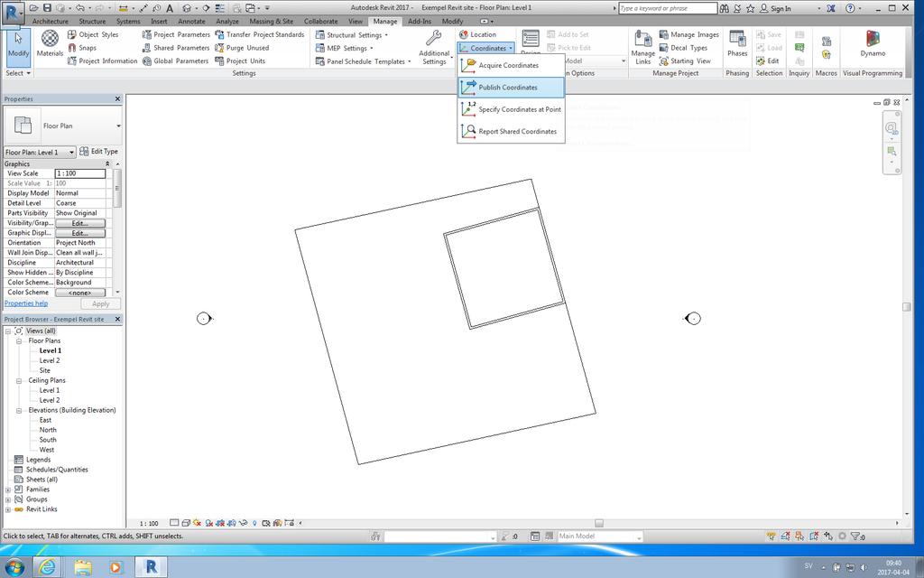Screen dimensions: 924x578
Task: Collapse the Floor Plans tree node
Action: pos(19,340)
